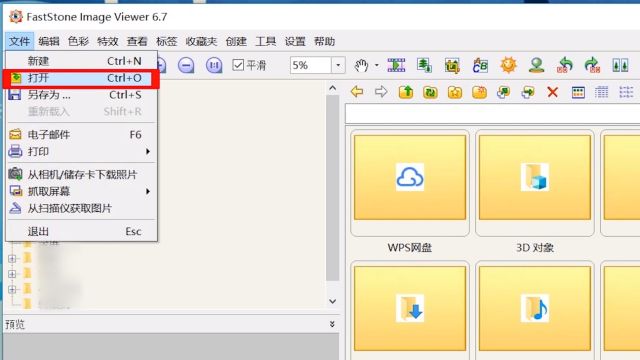Select the hand pan tool
The height and width of the screenshot is (360, 640).
point(361,65)
